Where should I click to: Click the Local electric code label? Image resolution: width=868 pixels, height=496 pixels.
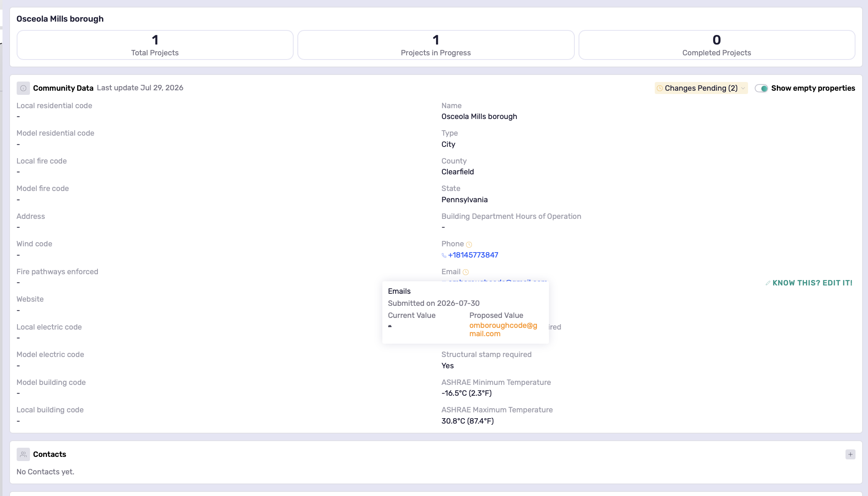[49, 327]
